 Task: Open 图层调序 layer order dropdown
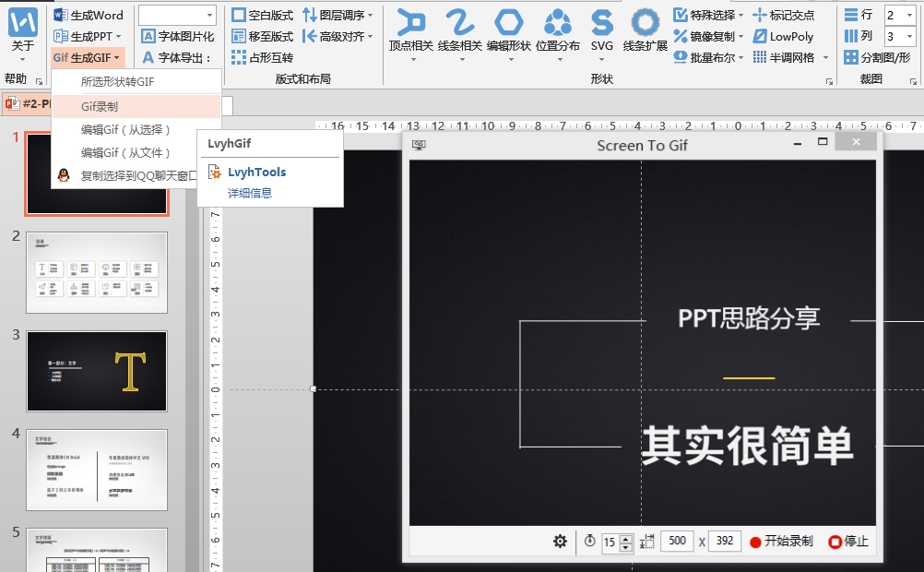[x=338, y=16]
